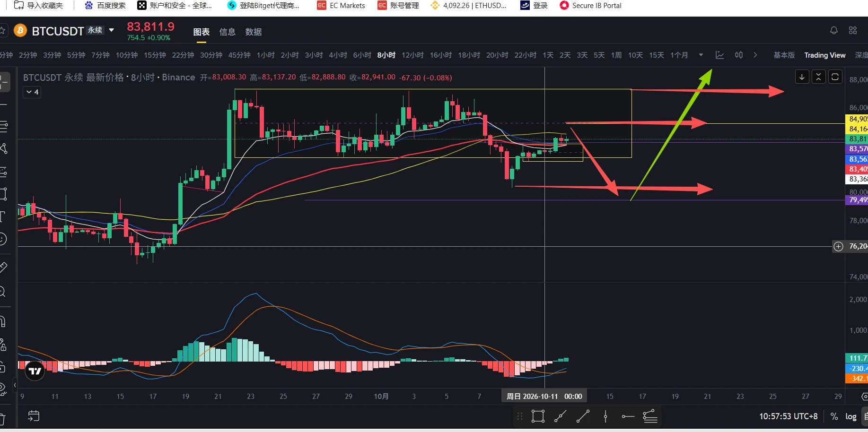
Task: Open the notification bell icon
Action: [x=834, y=31]
